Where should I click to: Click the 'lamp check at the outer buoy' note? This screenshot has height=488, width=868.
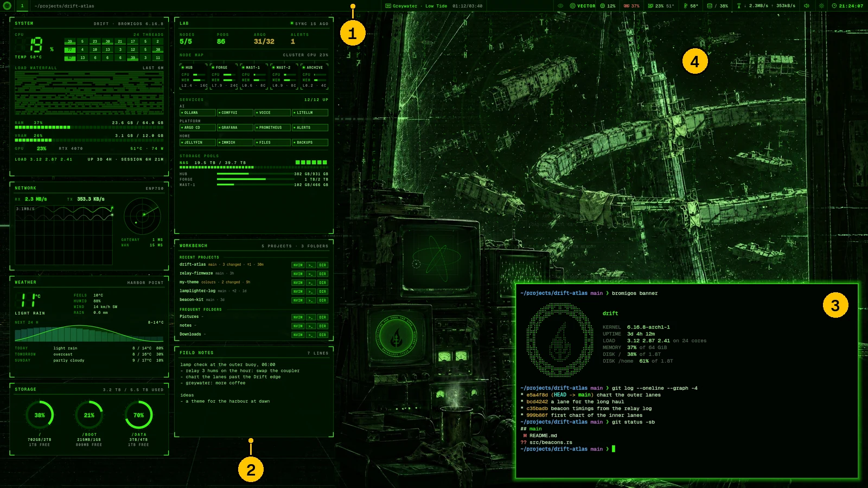[228, 365]
